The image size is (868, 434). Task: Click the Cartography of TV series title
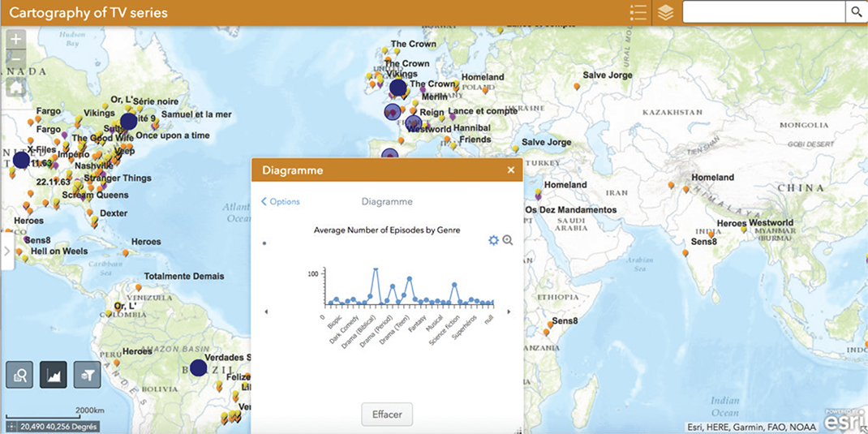(88, 13)
